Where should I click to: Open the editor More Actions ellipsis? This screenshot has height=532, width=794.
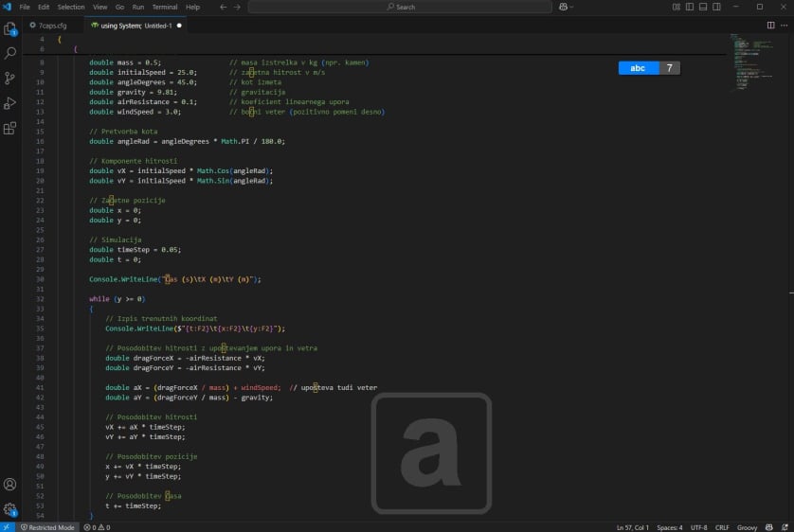(784, 26)
